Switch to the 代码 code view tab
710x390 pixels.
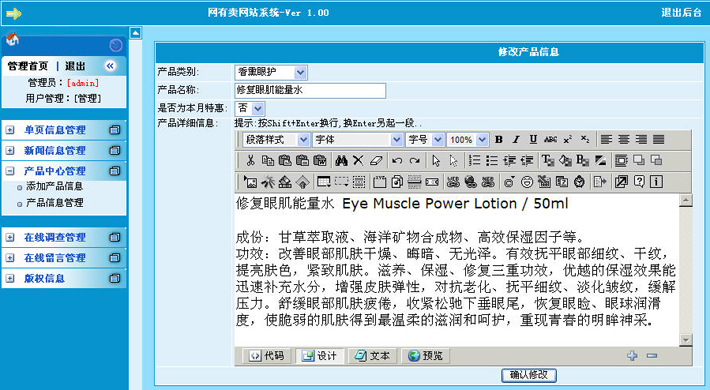pos(267,356)
